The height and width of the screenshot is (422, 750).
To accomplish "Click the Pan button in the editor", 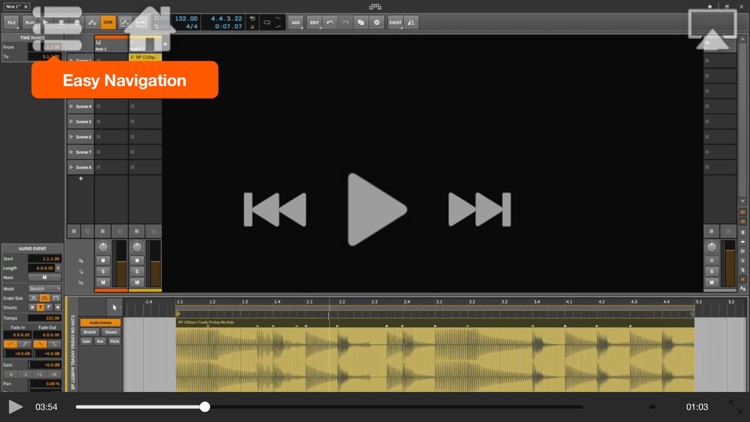I will [x=100, y=342].
